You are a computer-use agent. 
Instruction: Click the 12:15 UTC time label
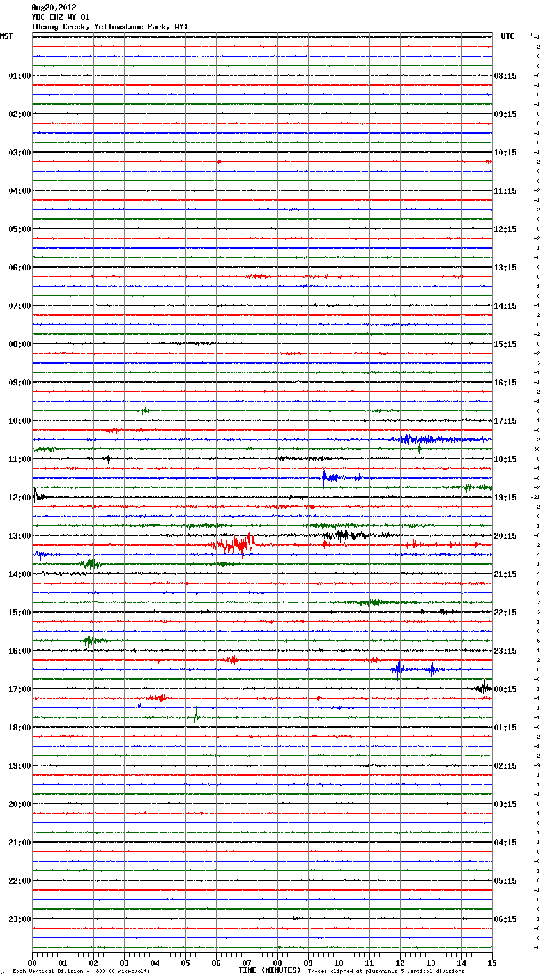(505, 229)
